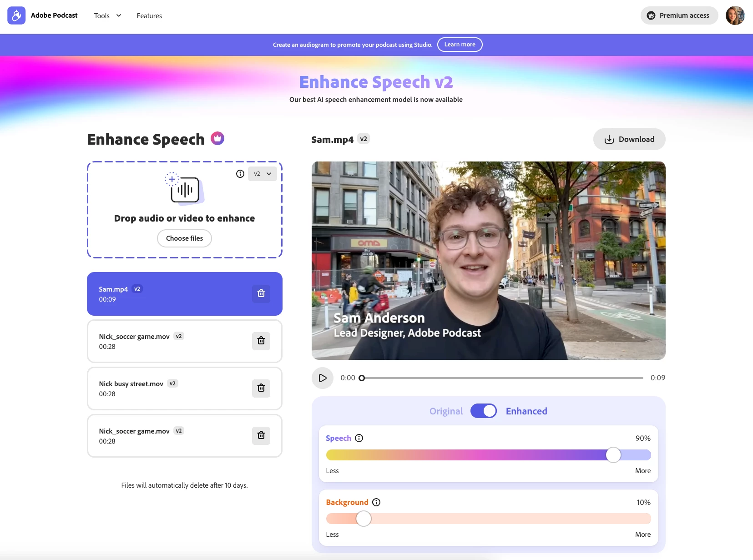Switch between Original and Enhanced audio
Screen dimensions: 753x560
click(484, 411)
